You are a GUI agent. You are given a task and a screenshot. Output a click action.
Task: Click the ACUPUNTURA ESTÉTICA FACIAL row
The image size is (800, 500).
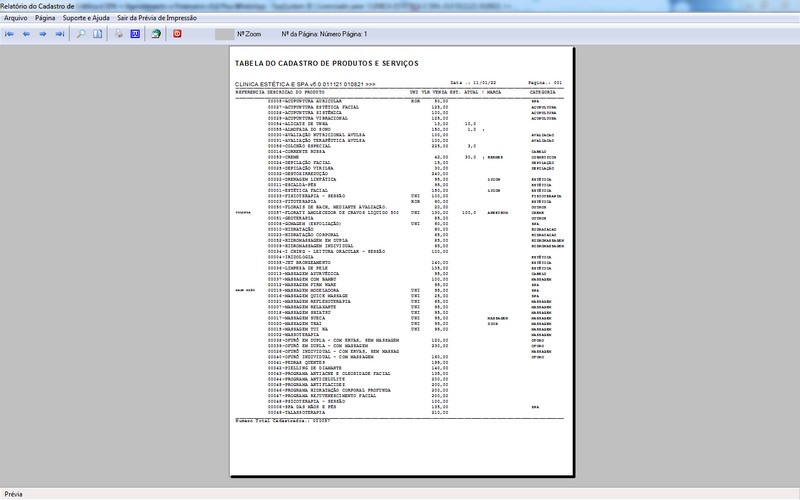click(399, 107)
